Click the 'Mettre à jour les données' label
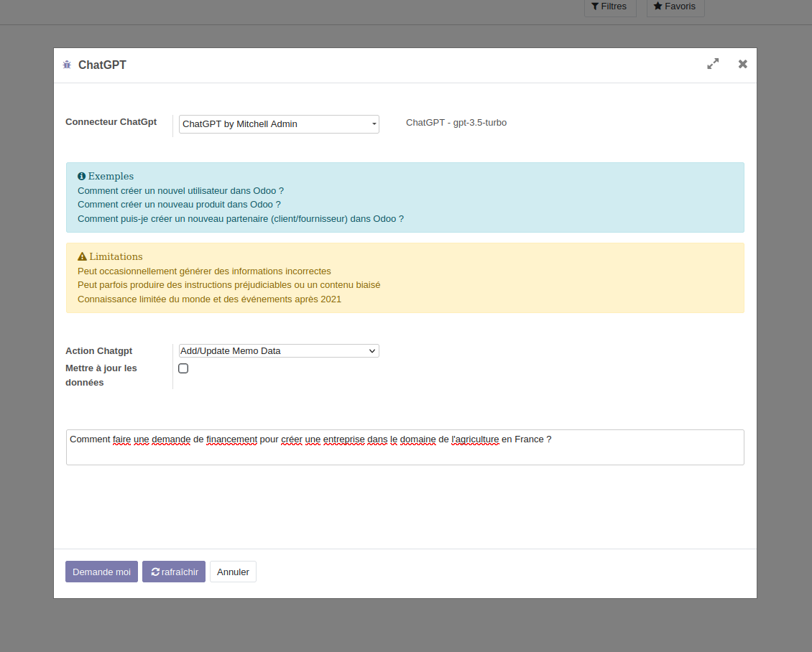Image resolution: width=812 pixels, height=652 pixels. pyautogui.click(x=101, y=375)
